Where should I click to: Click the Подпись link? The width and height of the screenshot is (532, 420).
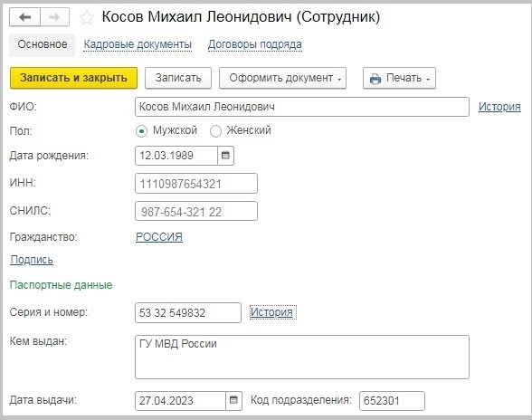(32, 260)
